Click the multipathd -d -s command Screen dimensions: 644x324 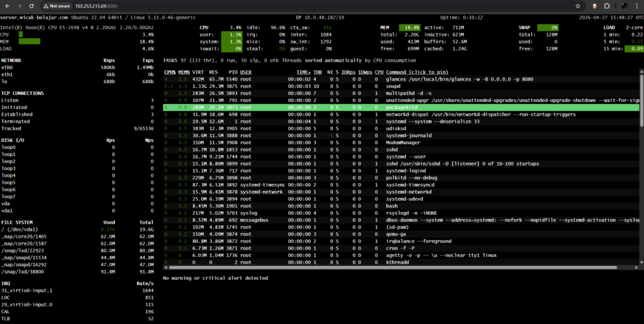tap(408, 93)
